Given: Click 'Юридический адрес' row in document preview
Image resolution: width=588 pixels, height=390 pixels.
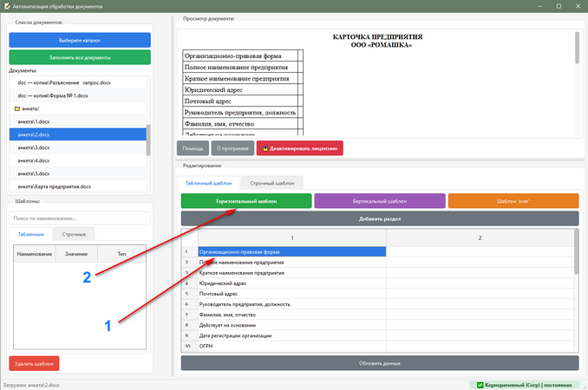Looking at the screenshot, I should [240, 89].
